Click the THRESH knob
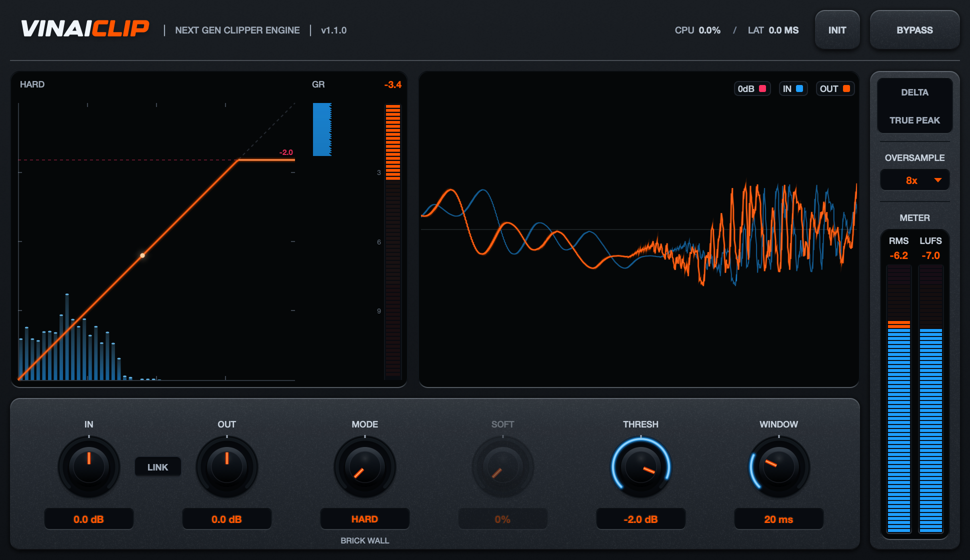Screen dimensions: 970x560 [641, 466]
